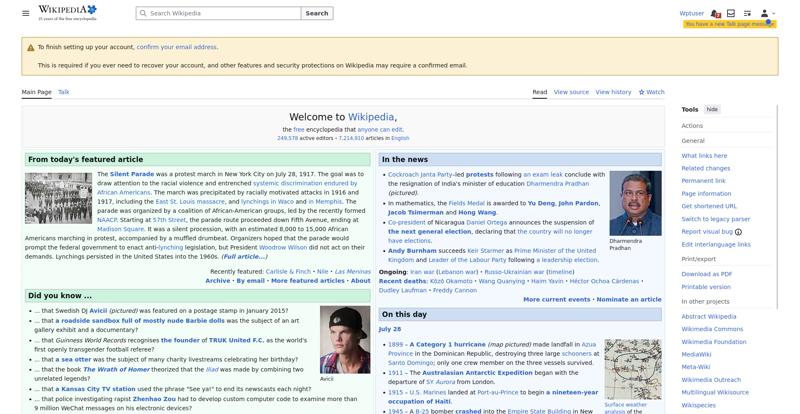Image resolution: width=800 pixels, height=414 pixels.
Task: Click the Wikipedia link in welcome heading
Action: tap(371, 117)
